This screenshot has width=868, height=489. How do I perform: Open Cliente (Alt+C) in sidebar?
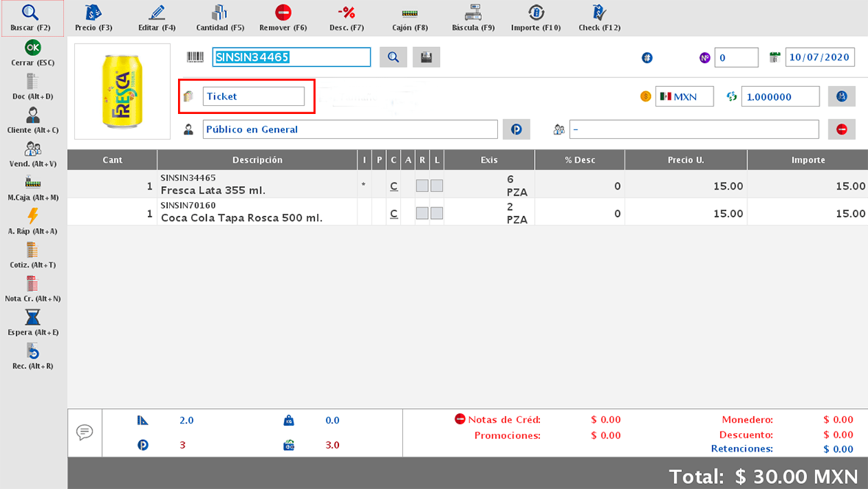coord(33,120)
